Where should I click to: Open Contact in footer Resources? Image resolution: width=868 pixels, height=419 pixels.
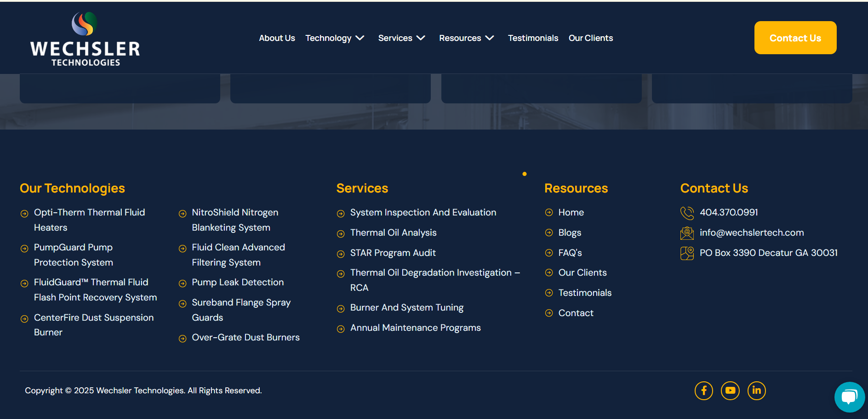tap(576, 313)
